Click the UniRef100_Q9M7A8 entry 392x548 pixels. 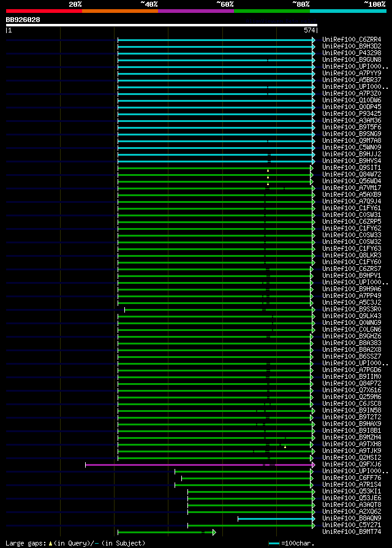352,141
